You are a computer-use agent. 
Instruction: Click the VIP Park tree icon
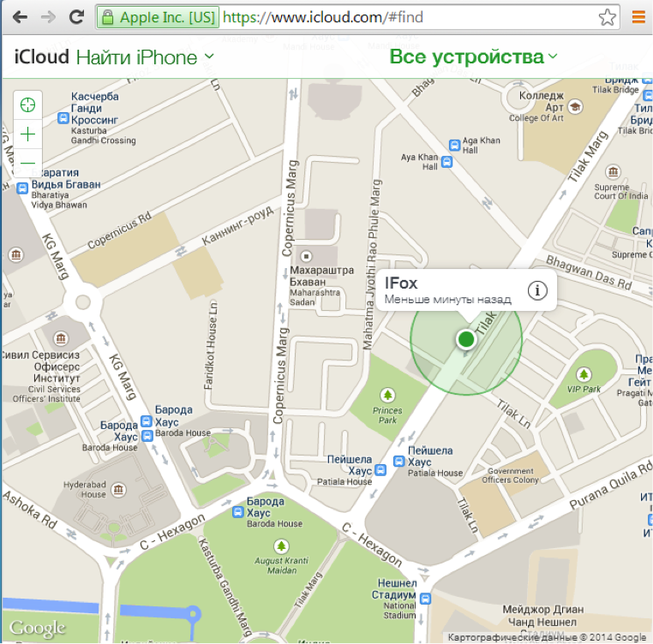point(584,374)
